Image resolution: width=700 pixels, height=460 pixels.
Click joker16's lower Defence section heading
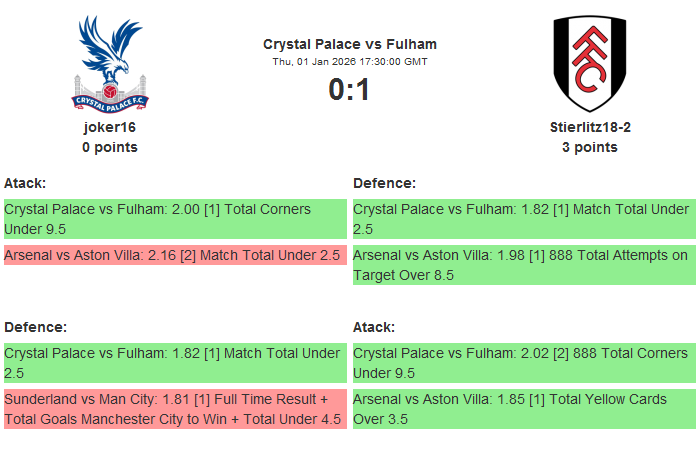36,327
